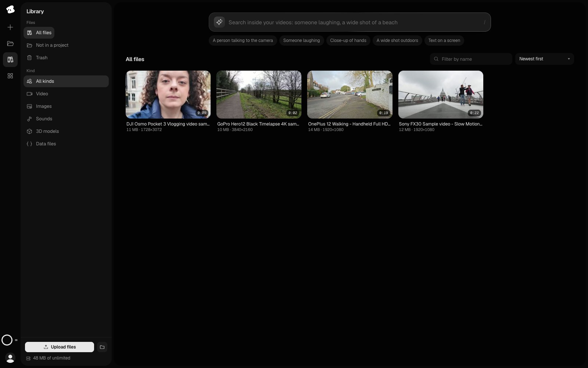Open the apps grid icon in the rail

point(10,75)
